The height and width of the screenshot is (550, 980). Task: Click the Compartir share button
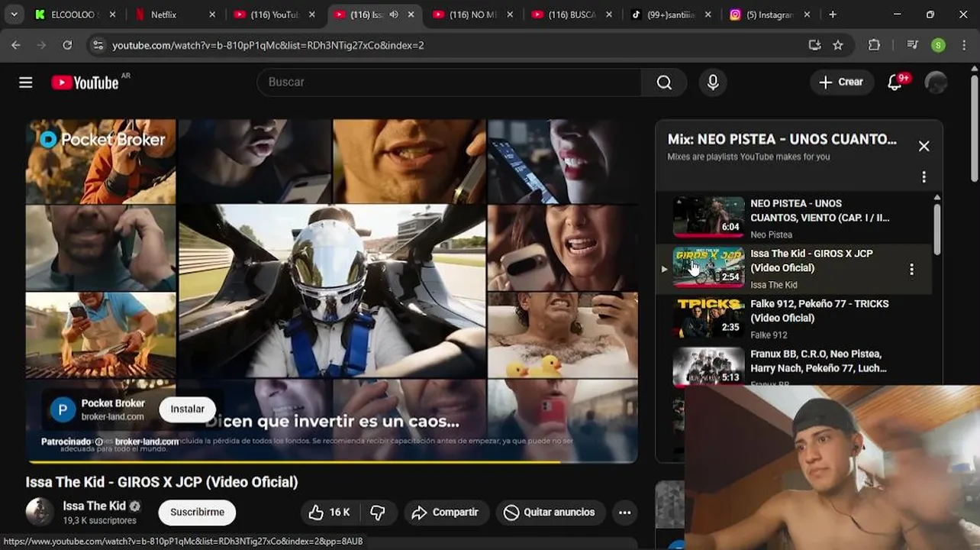click(445, 512)
